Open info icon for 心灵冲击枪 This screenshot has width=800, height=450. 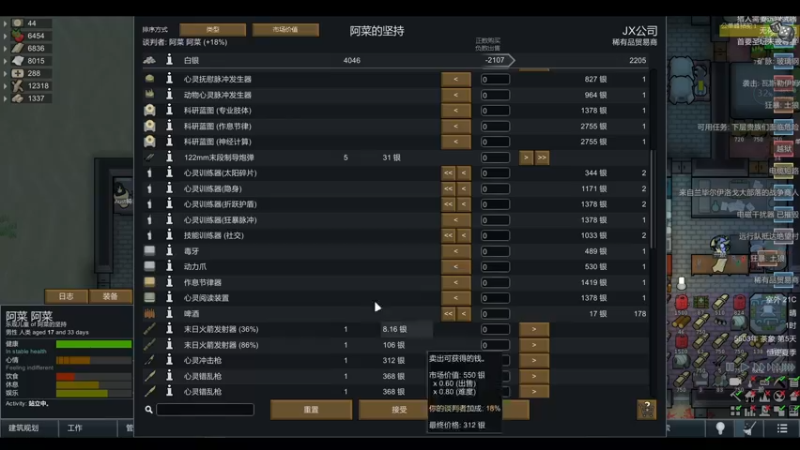pyautogui.click(x=169, y=360)
